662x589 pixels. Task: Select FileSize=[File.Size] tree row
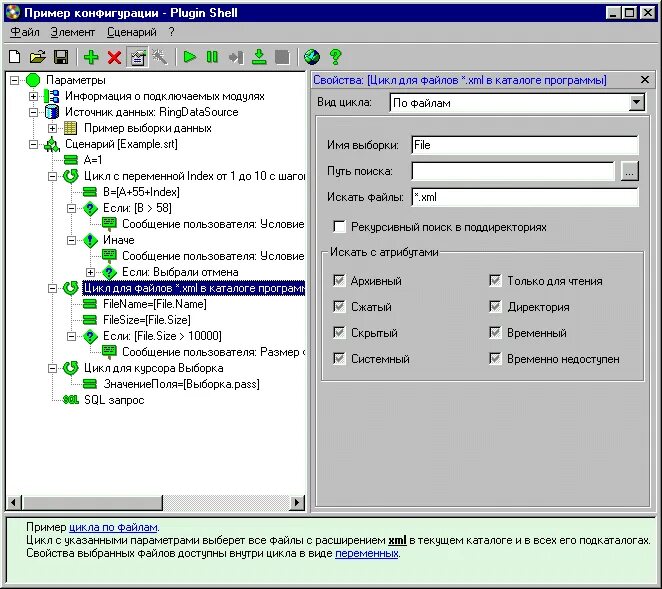(147, 320)
